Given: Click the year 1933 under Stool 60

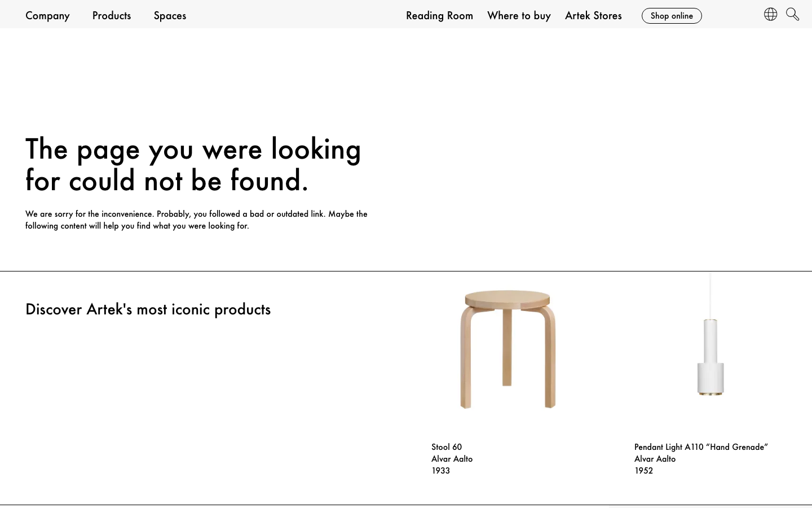Looking at the screenshot, I should point(440,471).
